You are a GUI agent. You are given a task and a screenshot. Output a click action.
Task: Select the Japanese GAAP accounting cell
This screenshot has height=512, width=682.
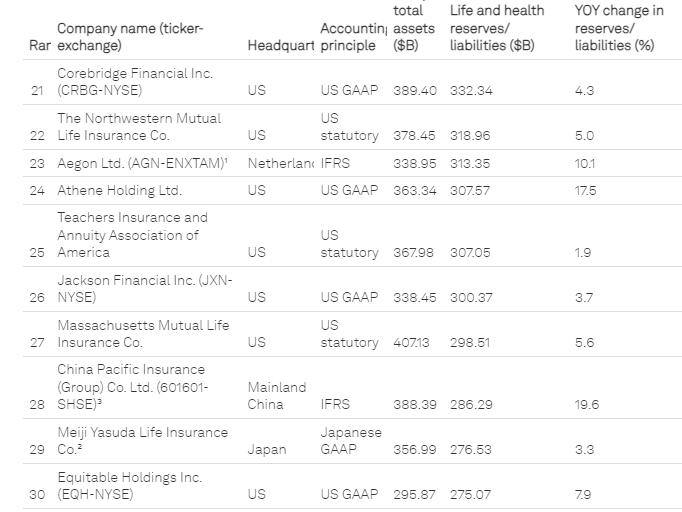(350, 441)
